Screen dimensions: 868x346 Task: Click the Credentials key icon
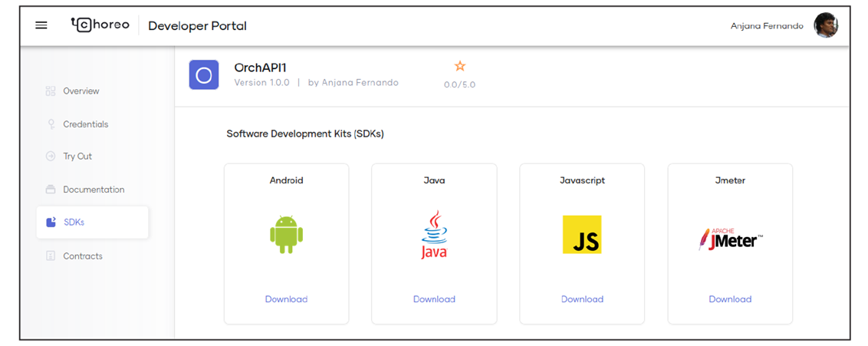pos(51,124)
